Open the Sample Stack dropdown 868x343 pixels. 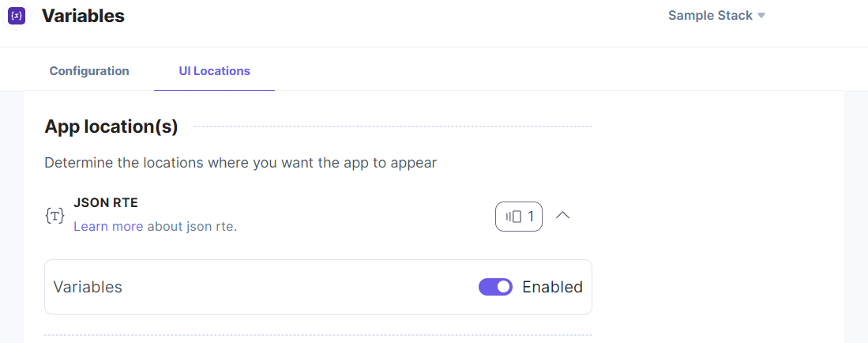pos(716,16)
